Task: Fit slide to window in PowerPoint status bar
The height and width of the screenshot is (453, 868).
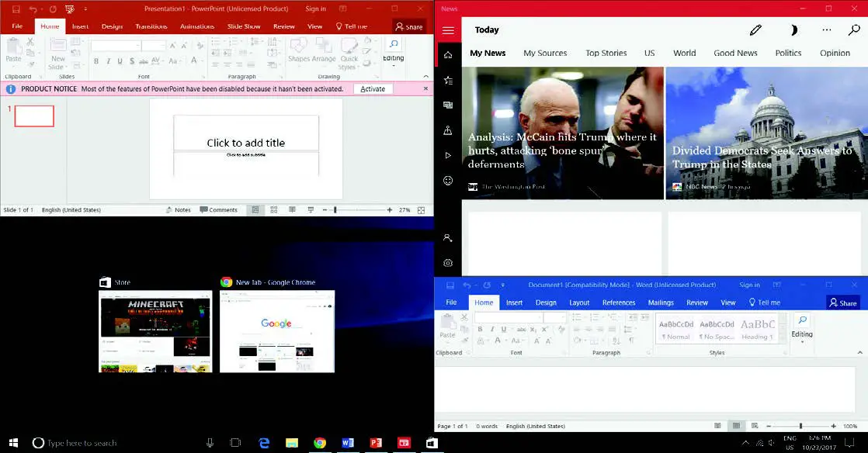Action: coord(422,210)
